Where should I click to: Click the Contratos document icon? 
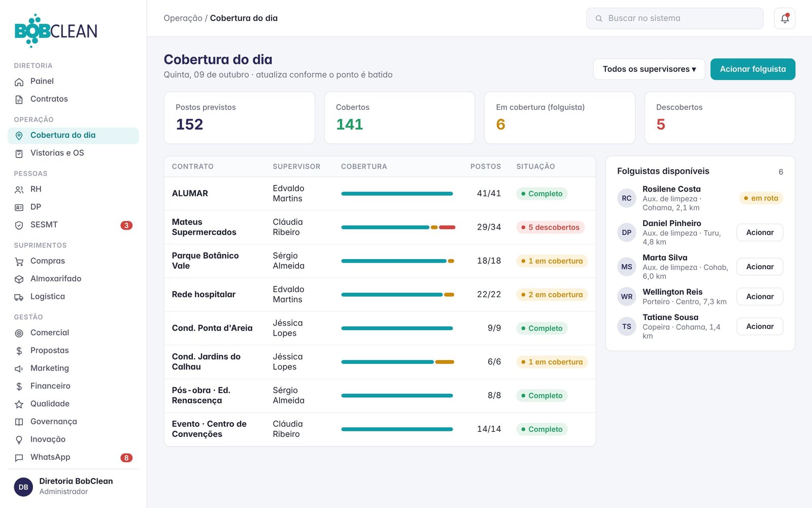19,100
